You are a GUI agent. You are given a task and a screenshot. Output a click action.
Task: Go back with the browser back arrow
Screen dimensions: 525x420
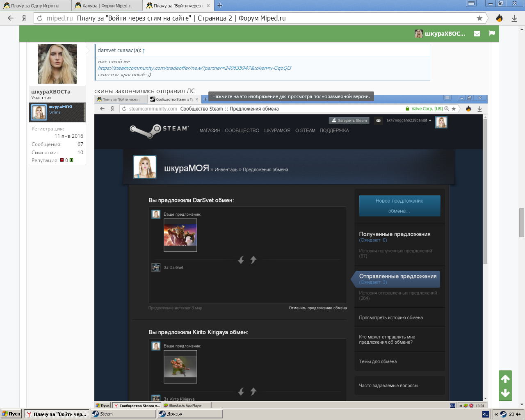click(11, 18)
